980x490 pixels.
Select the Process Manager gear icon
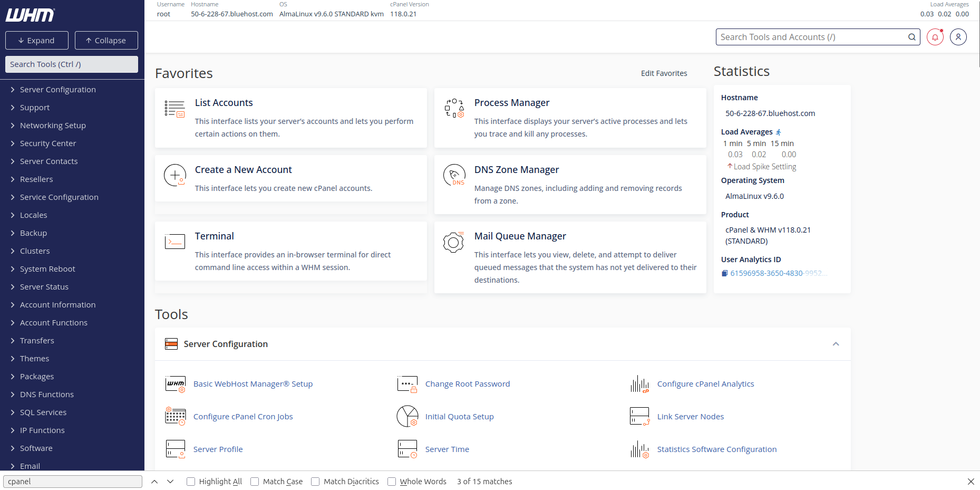pyautogui.click(x=454, y=109)
